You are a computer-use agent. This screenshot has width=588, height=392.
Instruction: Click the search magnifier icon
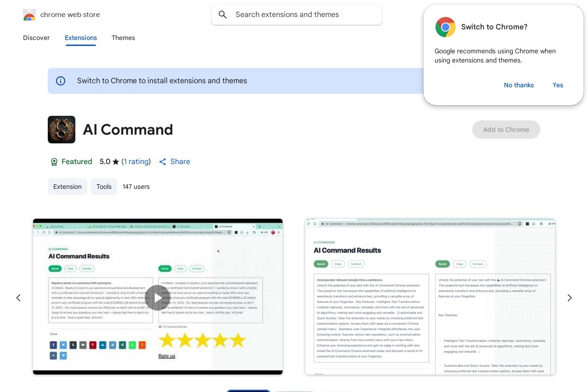coord(223,15)
